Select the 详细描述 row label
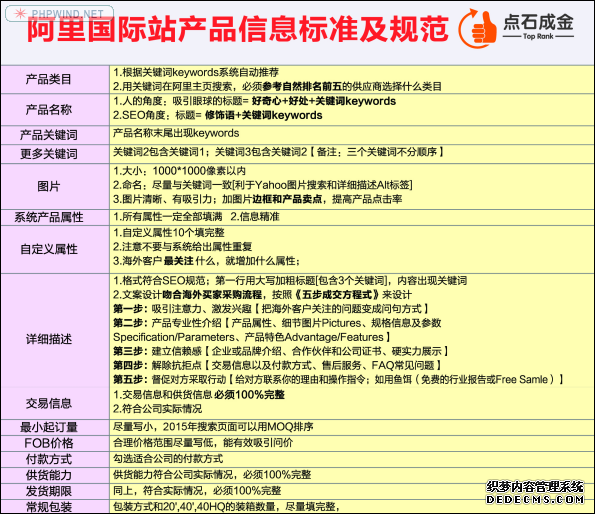 tap(49, 339)
